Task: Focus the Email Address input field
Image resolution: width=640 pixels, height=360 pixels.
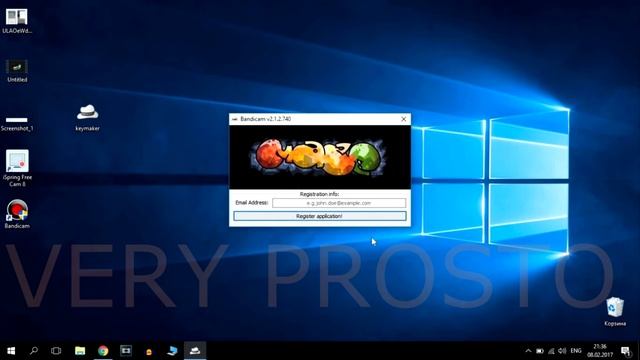Action: coord(339,203)
